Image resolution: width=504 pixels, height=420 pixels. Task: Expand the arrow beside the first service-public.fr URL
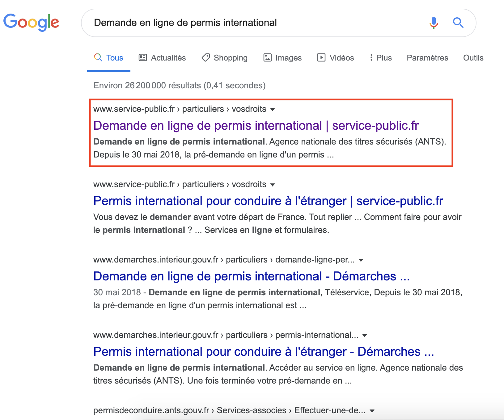point(273,109)
